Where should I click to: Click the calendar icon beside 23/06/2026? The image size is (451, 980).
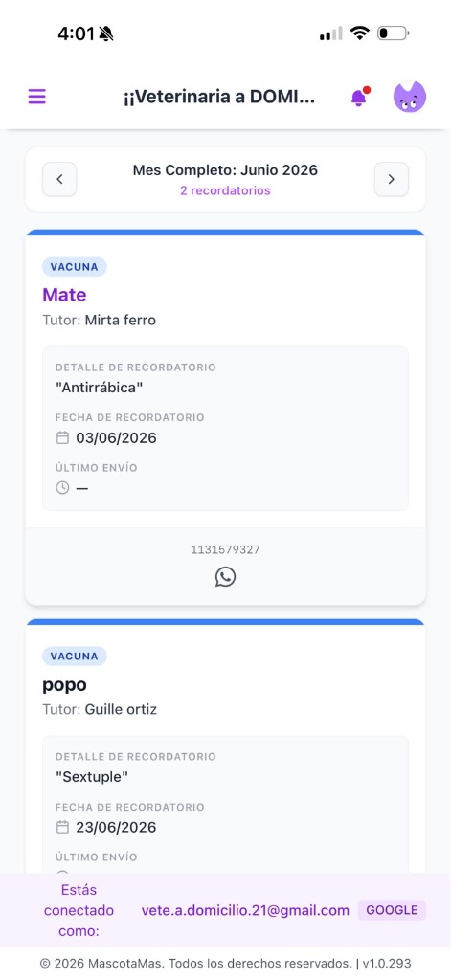(62, 827)
